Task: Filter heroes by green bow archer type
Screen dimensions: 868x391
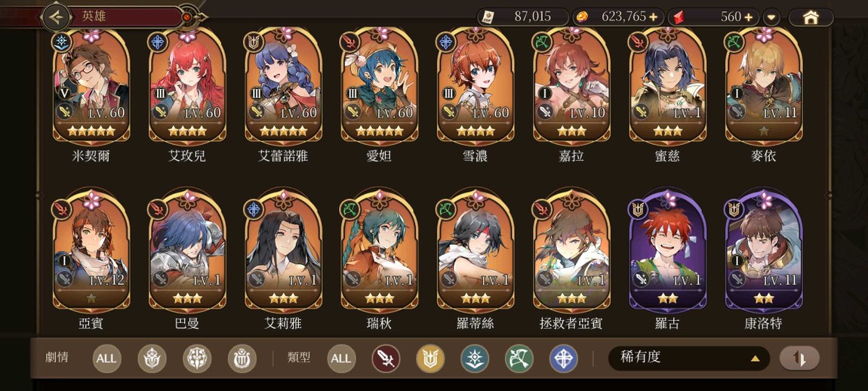Action: (x=519, y=359)
